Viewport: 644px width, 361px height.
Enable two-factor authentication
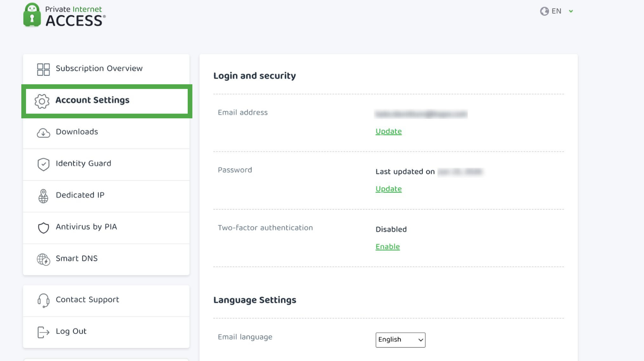[x=388, y=247]
